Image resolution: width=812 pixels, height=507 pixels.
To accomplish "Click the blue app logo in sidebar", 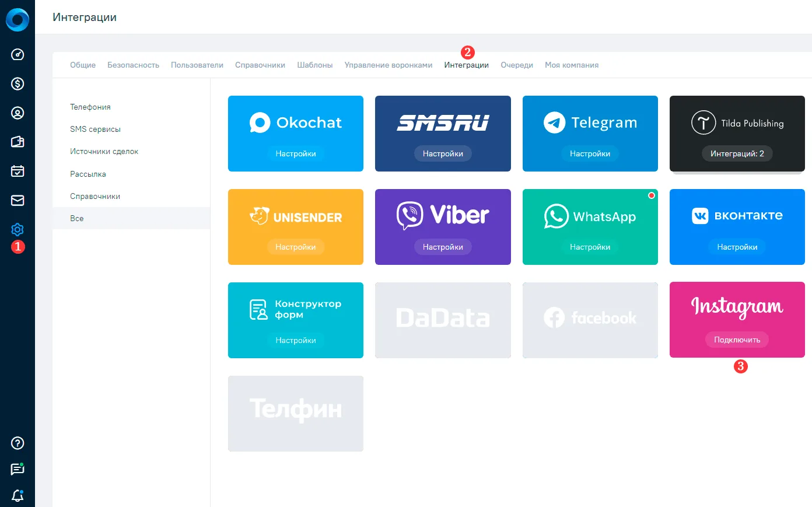I will 17,19.
